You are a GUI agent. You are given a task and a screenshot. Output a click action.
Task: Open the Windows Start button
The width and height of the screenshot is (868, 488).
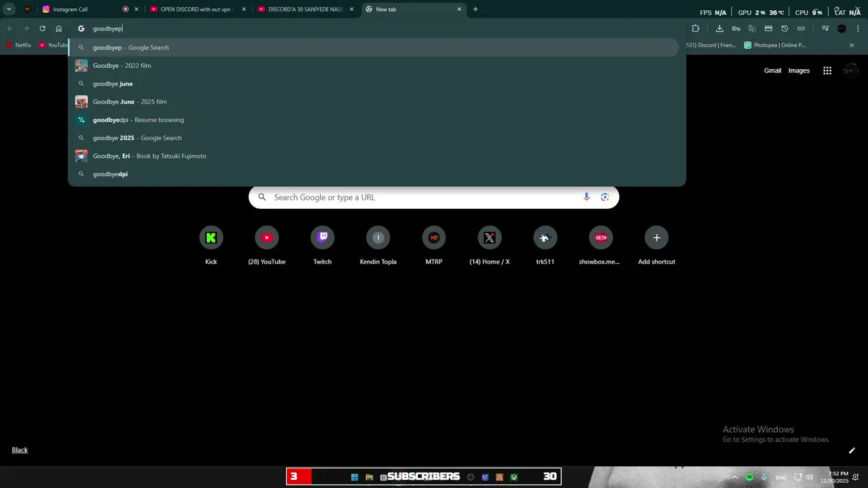coord(355,477)
